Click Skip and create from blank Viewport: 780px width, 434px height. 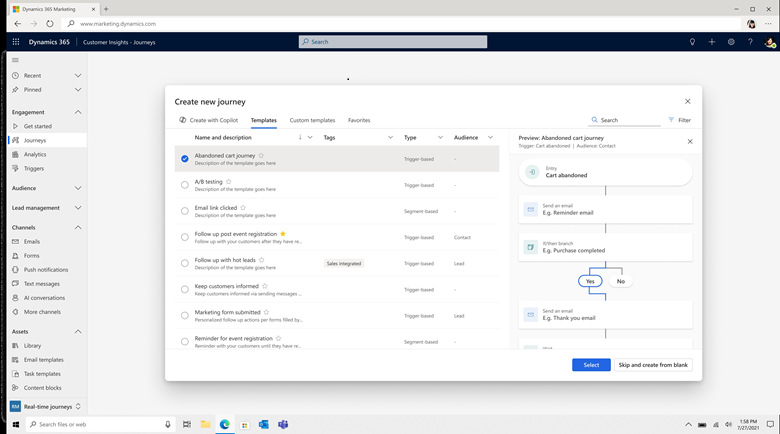tap(653, 365)
